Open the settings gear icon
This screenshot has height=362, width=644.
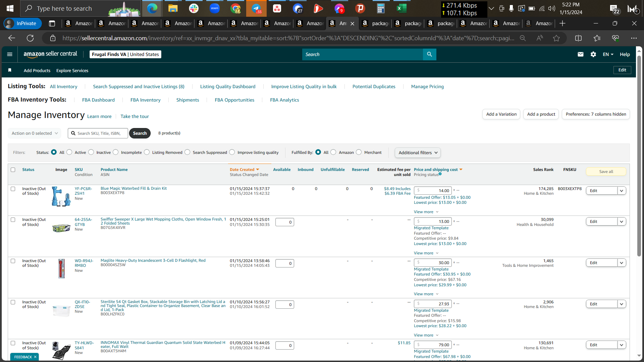tap(593, 54)
